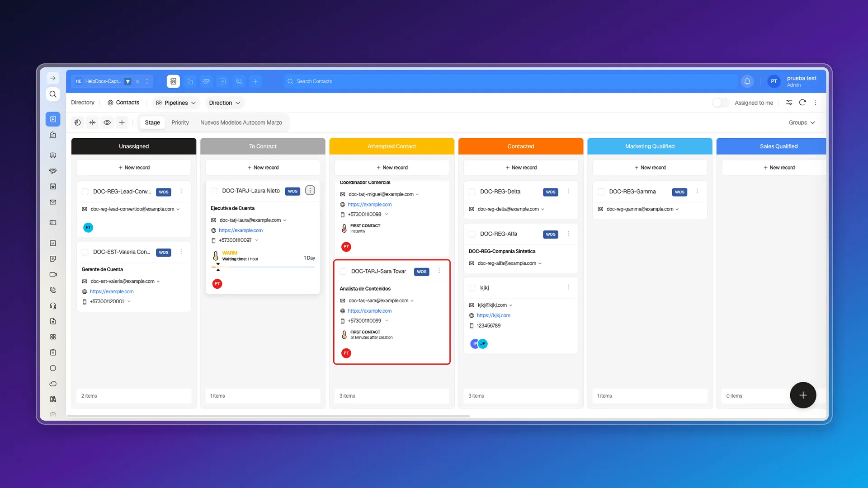Expand the +573001110097 phone chevron

pyautogui.click(x=257, y=240)
